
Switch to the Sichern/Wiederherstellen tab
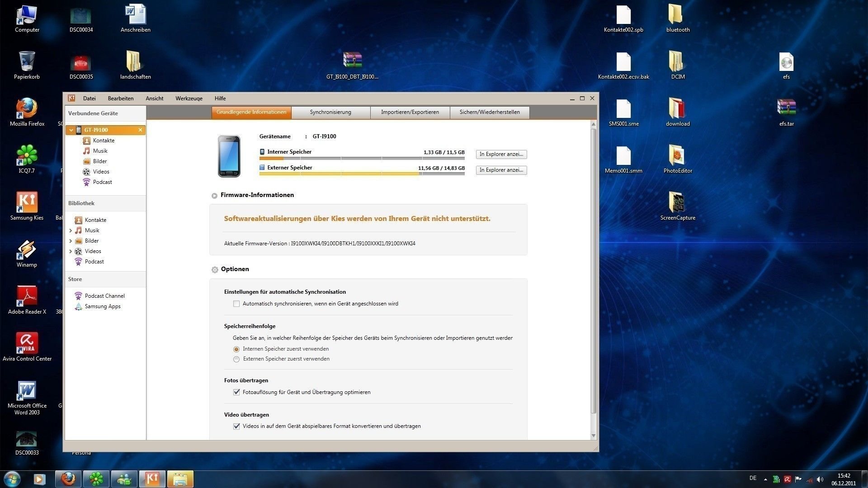tap(490, 112)
